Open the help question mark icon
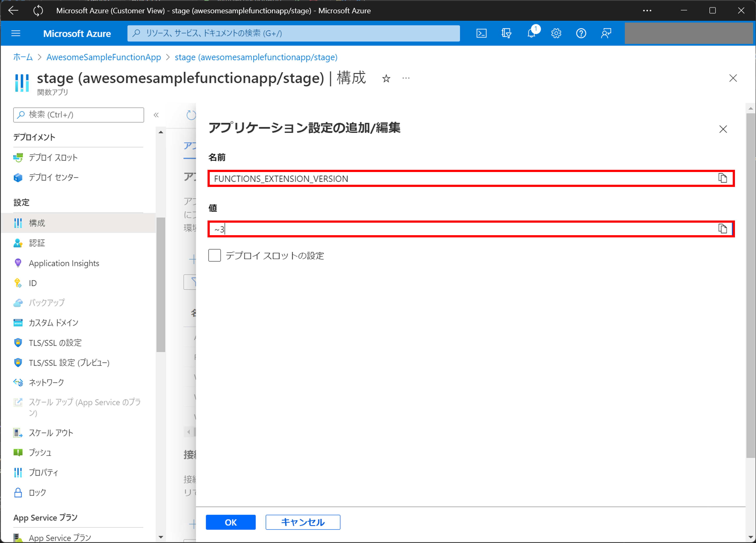The image size is (756, 543). pos(581,33)
